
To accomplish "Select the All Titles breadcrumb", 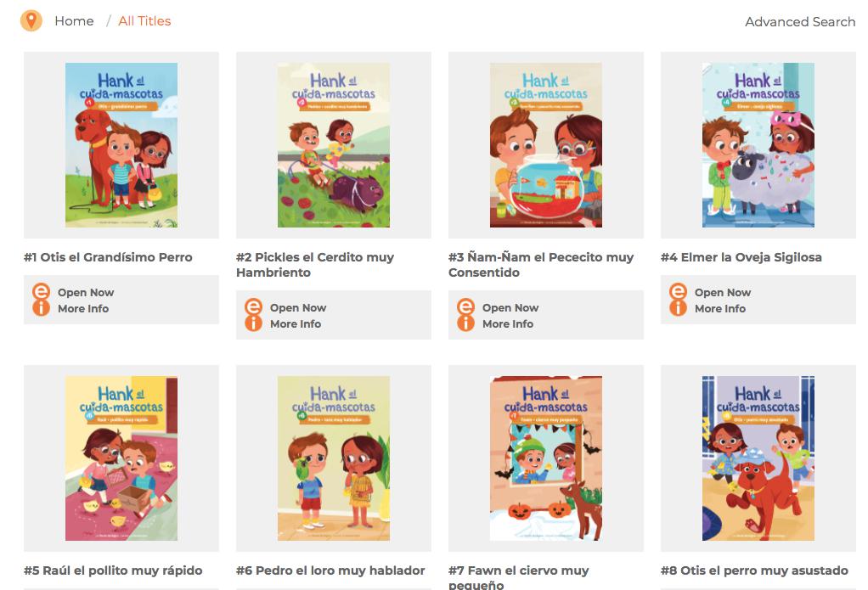I will (144, 21).
